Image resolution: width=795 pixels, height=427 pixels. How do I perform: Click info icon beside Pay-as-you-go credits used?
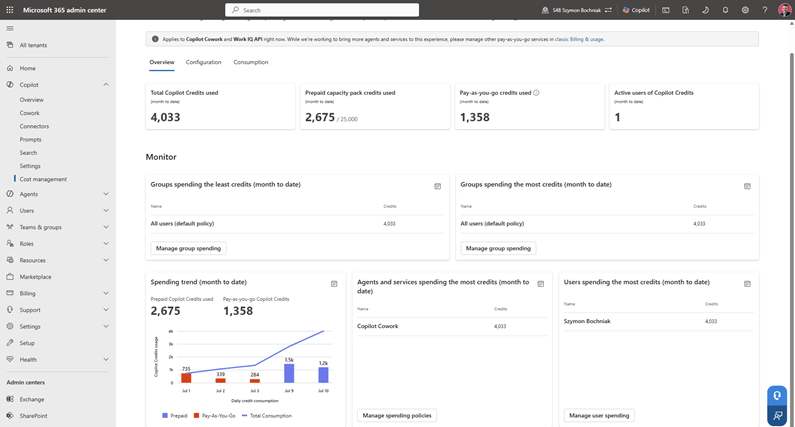536,93
